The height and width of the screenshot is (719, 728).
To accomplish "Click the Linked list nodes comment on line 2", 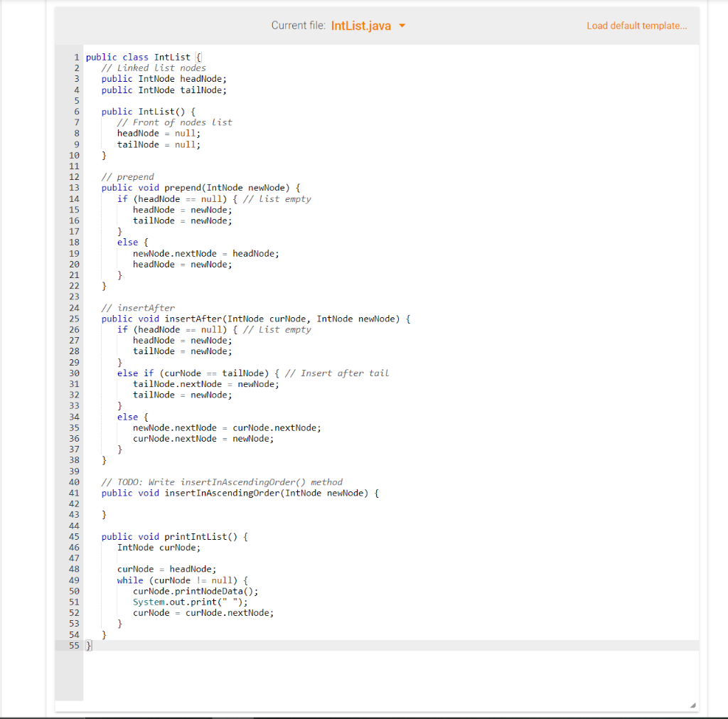I will click(154, 68).
